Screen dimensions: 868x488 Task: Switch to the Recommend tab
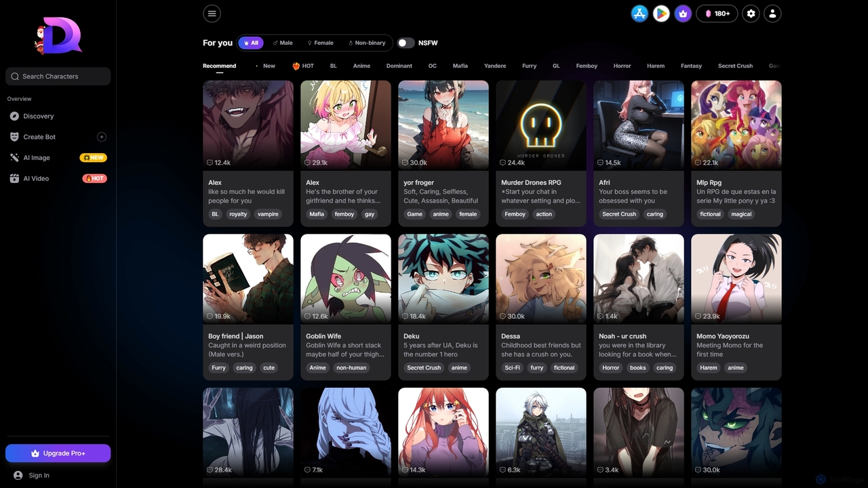(220, 66)
